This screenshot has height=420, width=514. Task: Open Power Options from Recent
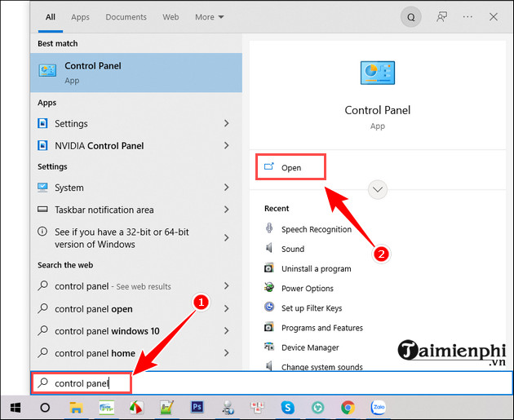308,289
